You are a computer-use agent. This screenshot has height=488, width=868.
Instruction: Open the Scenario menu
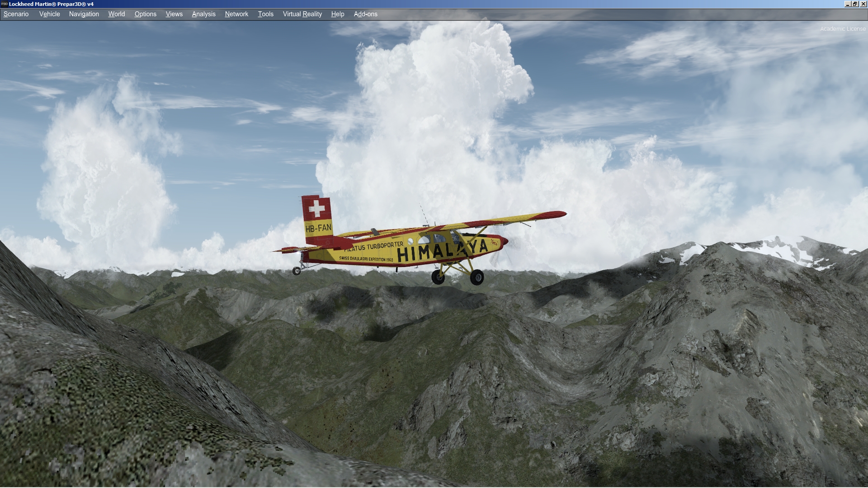click(x=16, y=14)
